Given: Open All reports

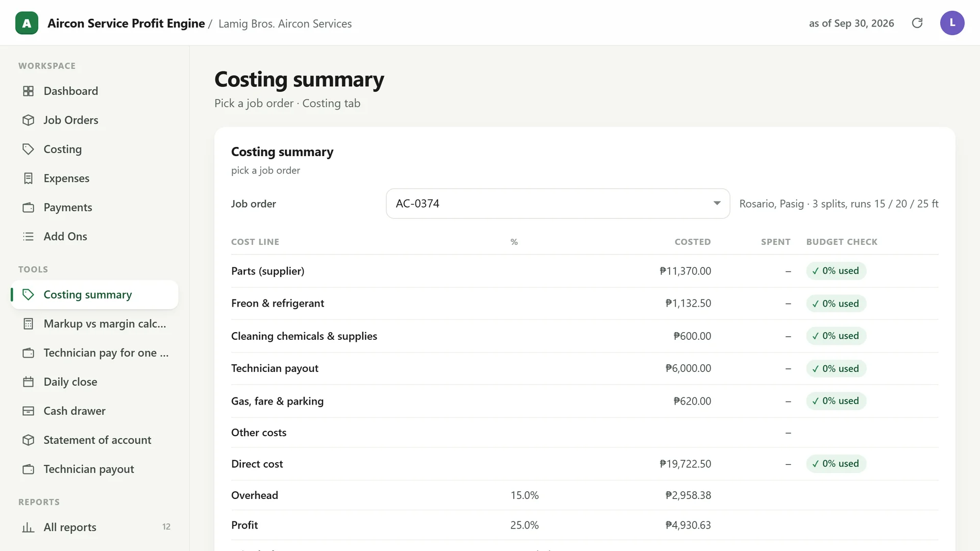Looking at the screenshot, I should [94, 527].
